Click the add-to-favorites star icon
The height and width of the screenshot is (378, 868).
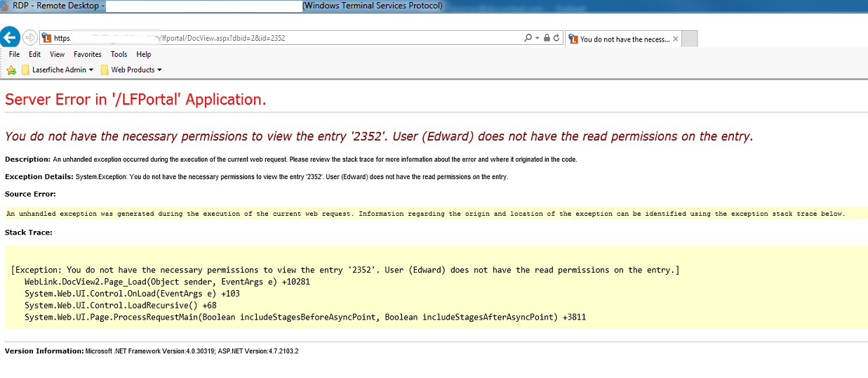click(x=11, y=70)
